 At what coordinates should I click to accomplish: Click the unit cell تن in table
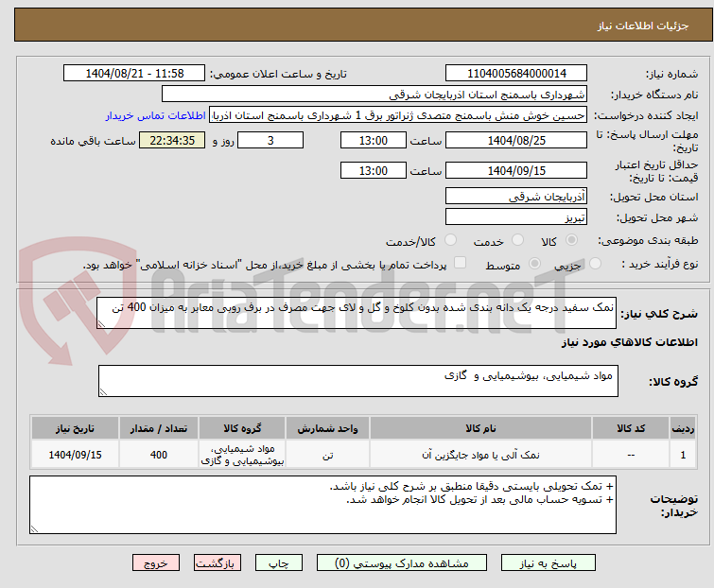[x=328, y=455]
